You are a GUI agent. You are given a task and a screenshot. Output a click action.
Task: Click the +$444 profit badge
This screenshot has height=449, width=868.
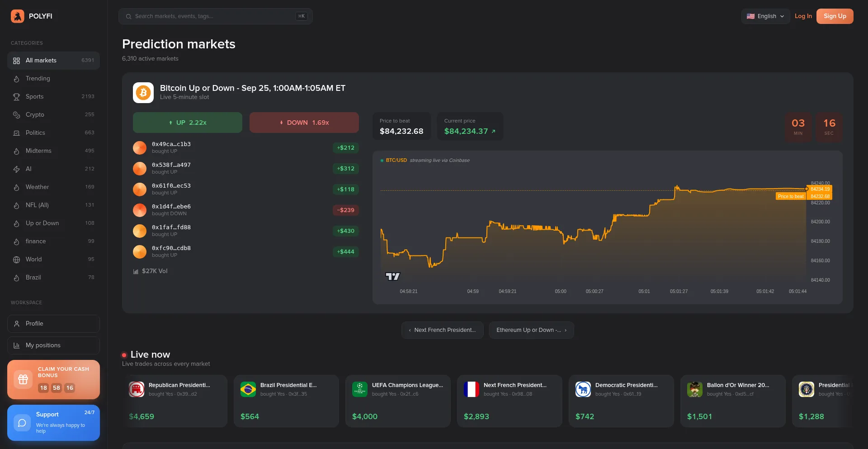tap(346, 252)
